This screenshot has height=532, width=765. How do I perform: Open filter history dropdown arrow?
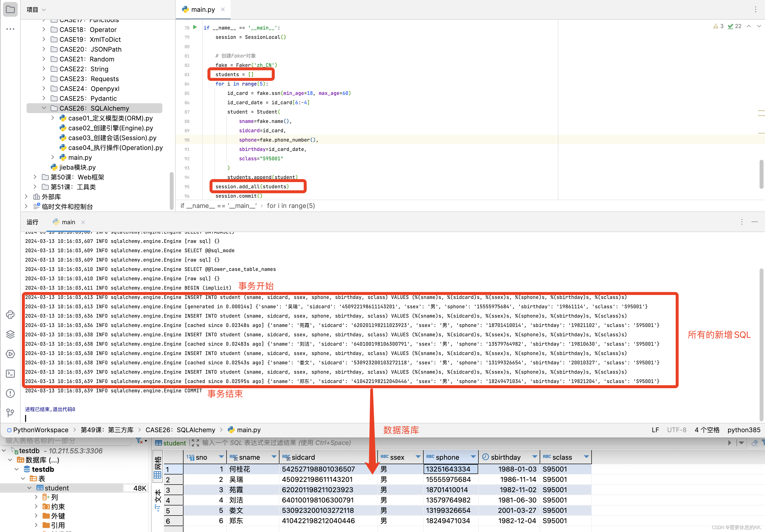[x=741, y=443]
